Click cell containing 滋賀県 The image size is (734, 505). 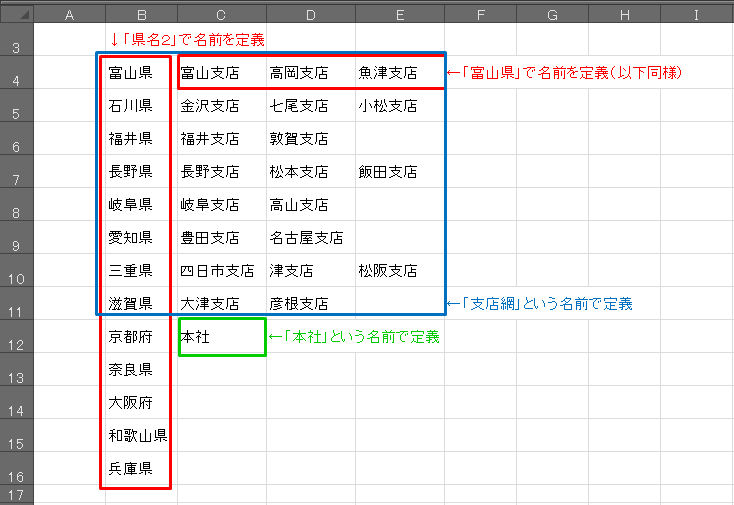click(x=141, y=303)
